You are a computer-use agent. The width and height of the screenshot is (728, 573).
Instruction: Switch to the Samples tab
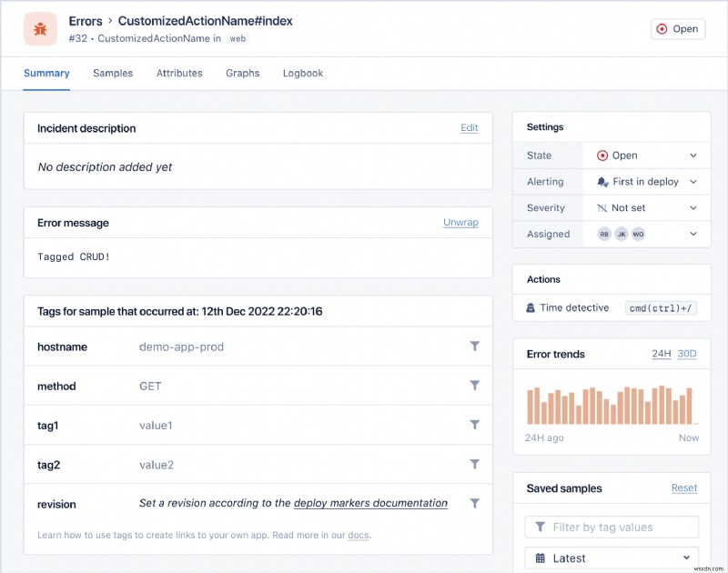(113, 74)
